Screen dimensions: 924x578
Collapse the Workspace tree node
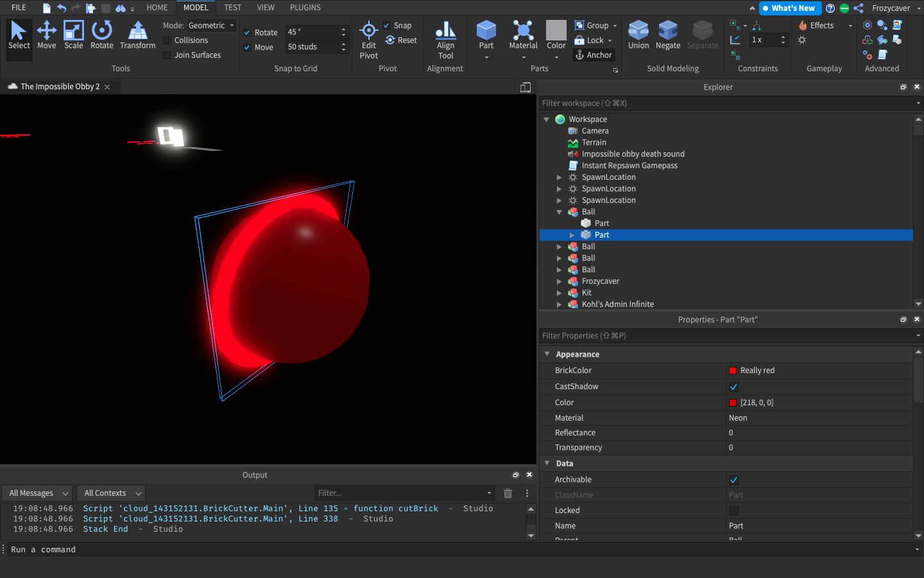pos(547,119)
